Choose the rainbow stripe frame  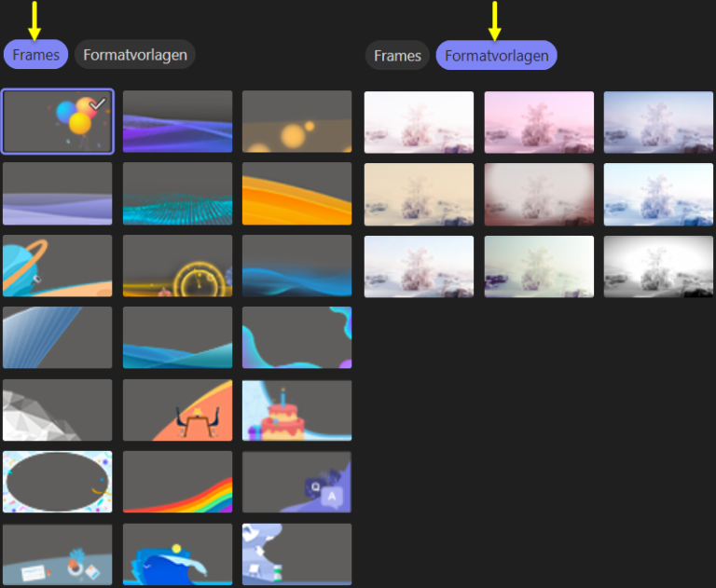coord(177,482)
